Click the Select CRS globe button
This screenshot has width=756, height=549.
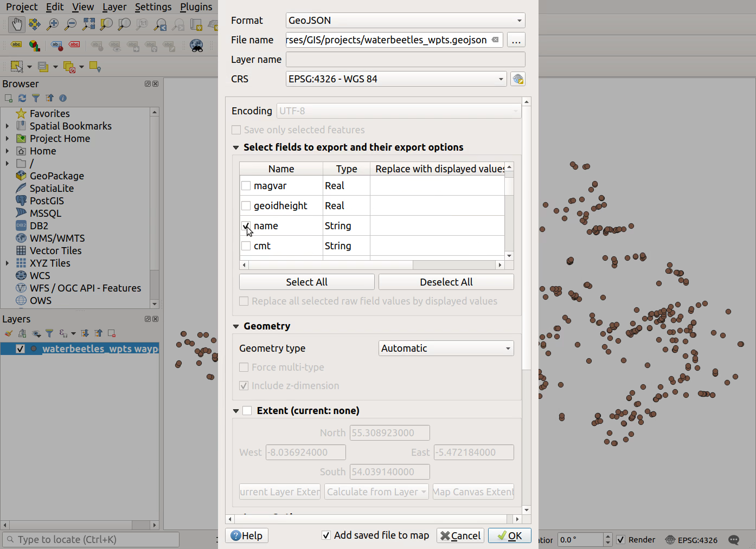click(x=518, y=79)
